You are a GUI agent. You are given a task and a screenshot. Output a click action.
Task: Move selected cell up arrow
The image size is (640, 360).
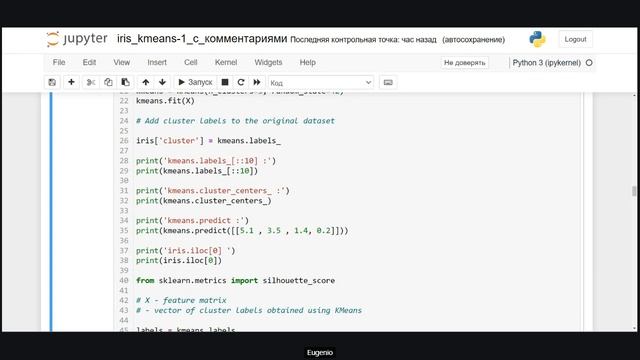[x=146, y=82]
